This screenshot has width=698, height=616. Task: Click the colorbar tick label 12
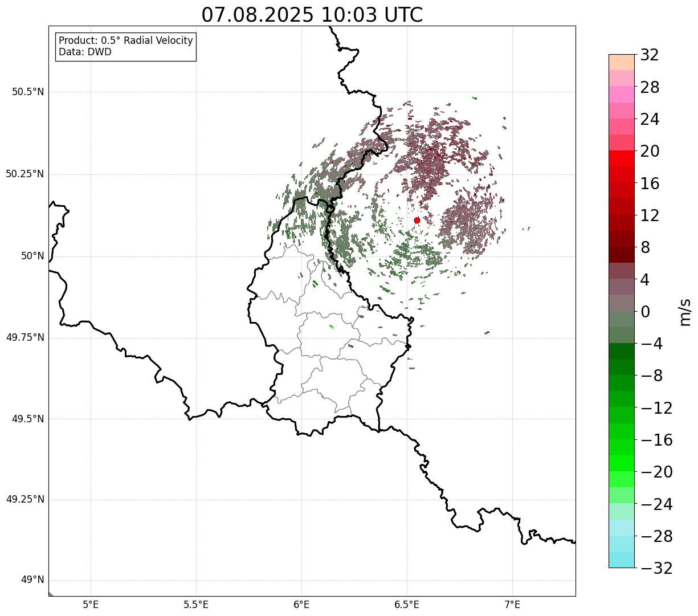coord(650,215)
